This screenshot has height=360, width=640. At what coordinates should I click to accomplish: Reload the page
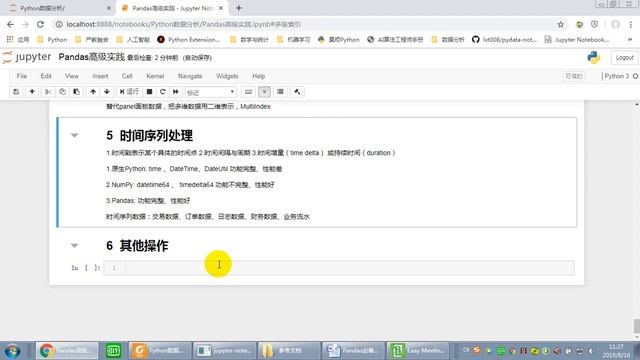click(40, 24)
